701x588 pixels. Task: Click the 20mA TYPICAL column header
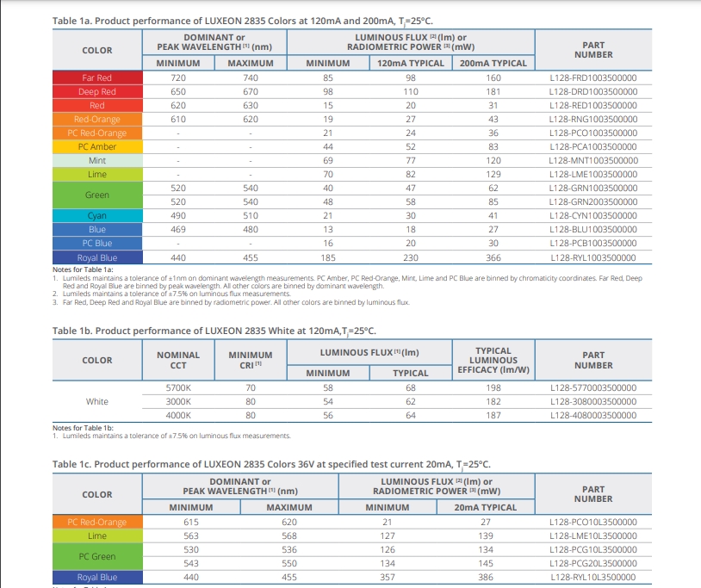pyautogui.click(x=486, y=508)
